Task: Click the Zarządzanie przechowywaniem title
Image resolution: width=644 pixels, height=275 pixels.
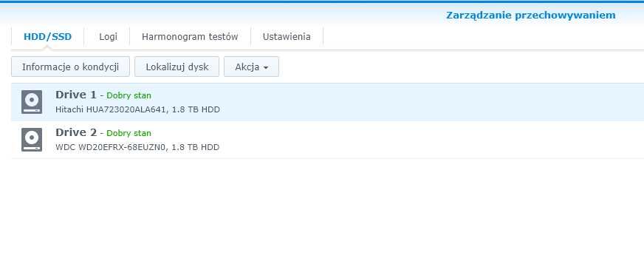Action: pyautogui.click(x=531, y=16)
